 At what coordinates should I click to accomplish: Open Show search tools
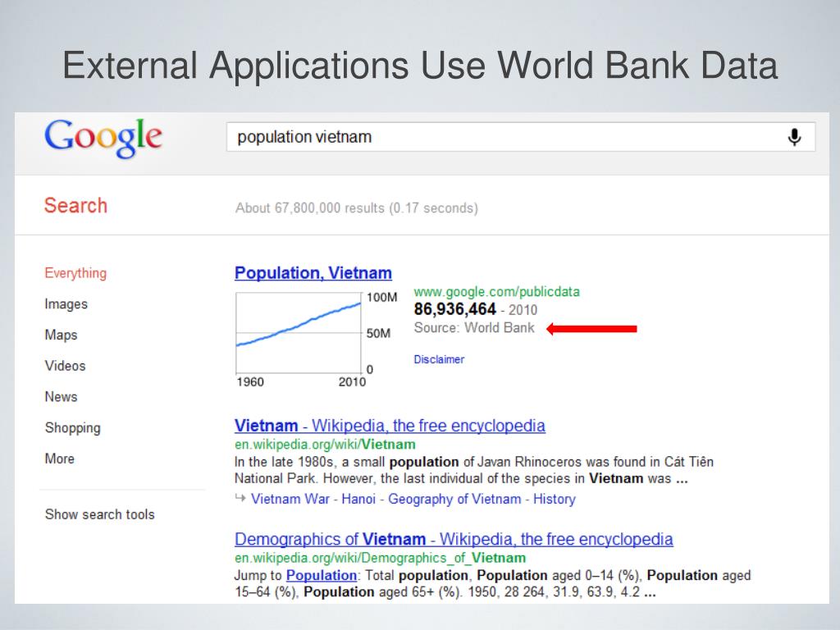[x=99, y=514]
